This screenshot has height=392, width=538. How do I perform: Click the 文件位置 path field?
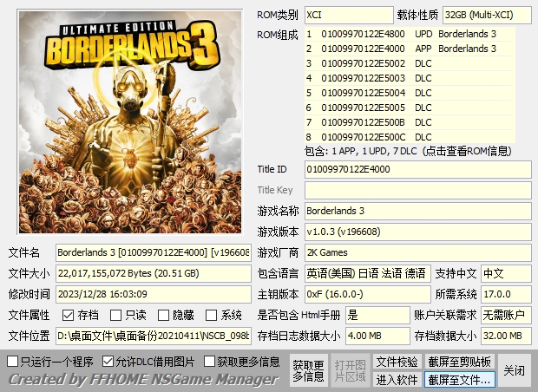[153, 336]
